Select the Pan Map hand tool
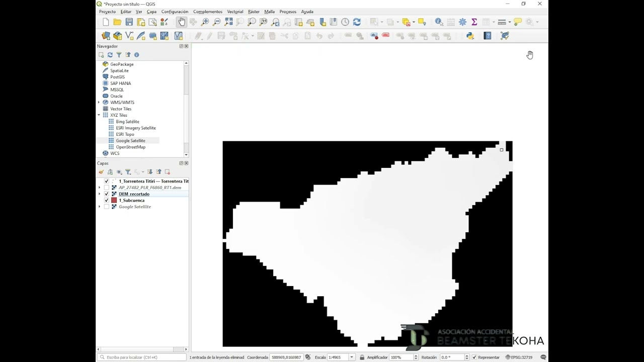 pyautogui.click(x=182, y=22)
